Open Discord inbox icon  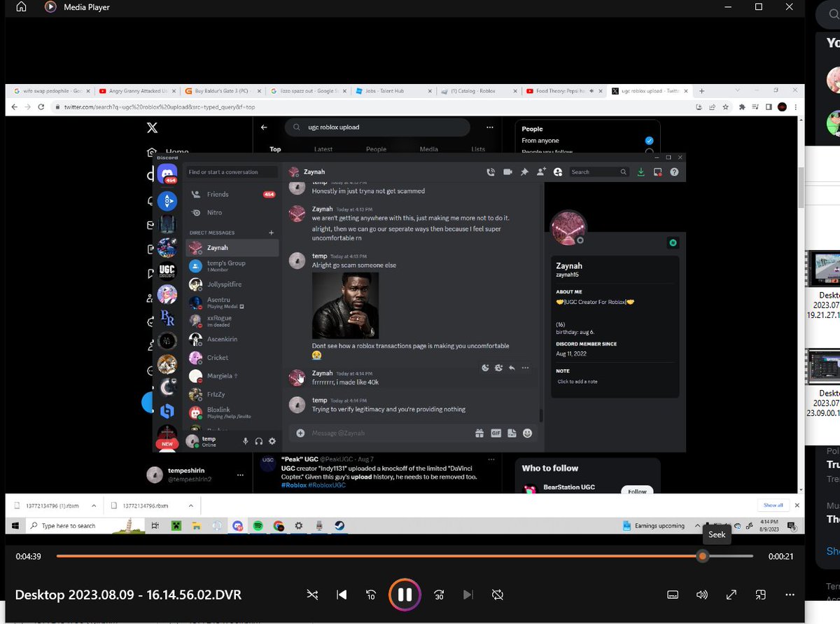pyautogui.click(x=657, y=172)
